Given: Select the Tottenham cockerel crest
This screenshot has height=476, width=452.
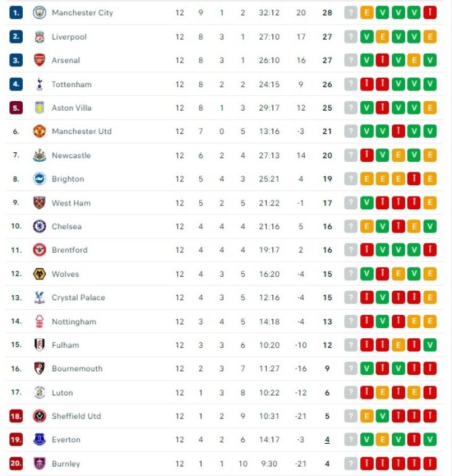Looking at the screenshot, I should pos(39,85).
